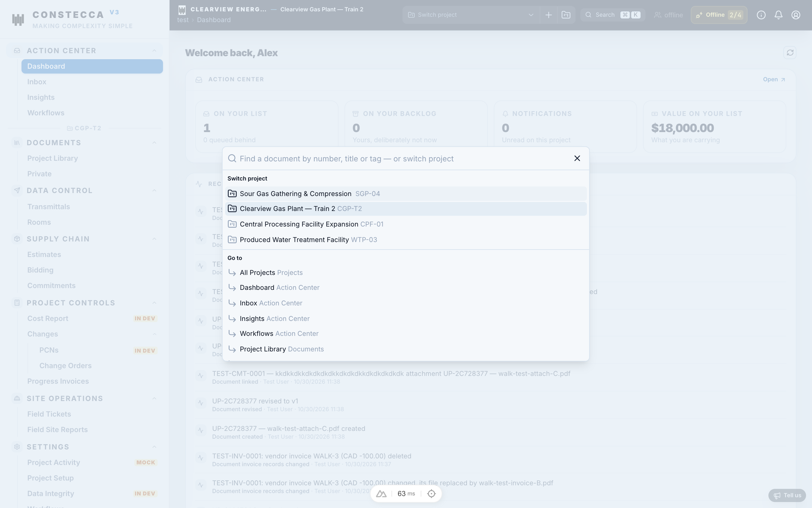Click the Supply Chain box icon
This screenshot has width=812, height=508.
click(x=17, y=239)
